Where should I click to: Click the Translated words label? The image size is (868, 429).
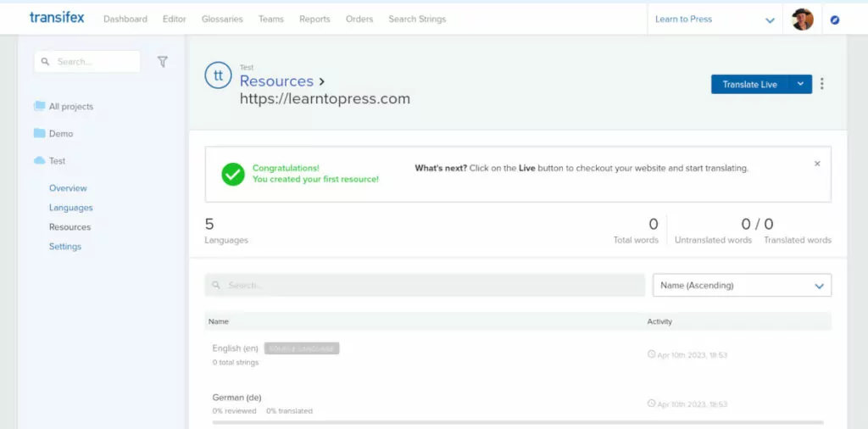pos(798,240)
